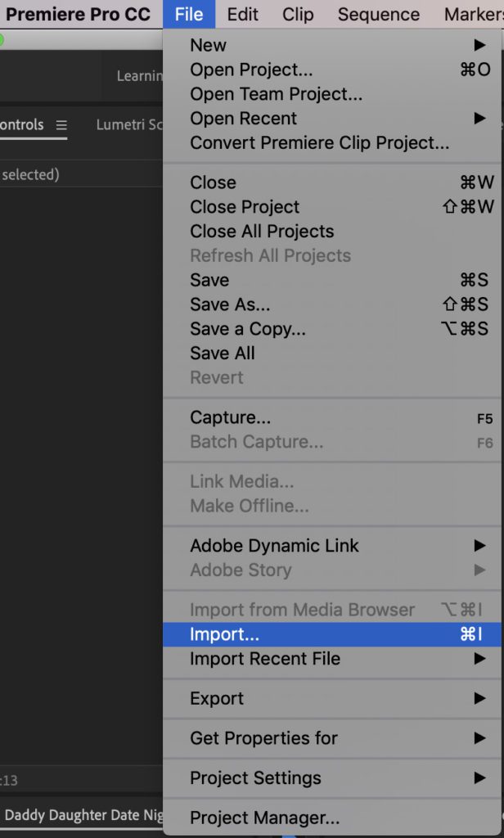Click Save As... in the File menu

pyautogui.click(x=332, y=304)
